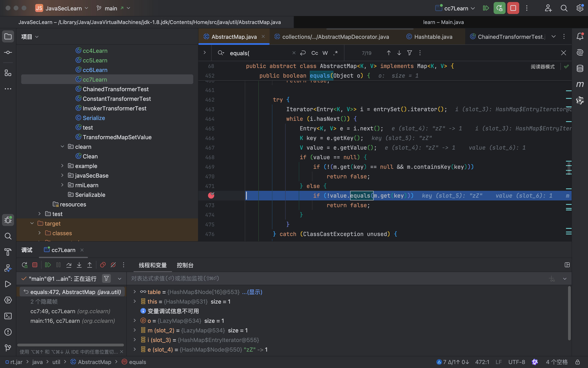Click the Resume Program icon in debug toolbar
Screen dimensions: 588x368
48,265
